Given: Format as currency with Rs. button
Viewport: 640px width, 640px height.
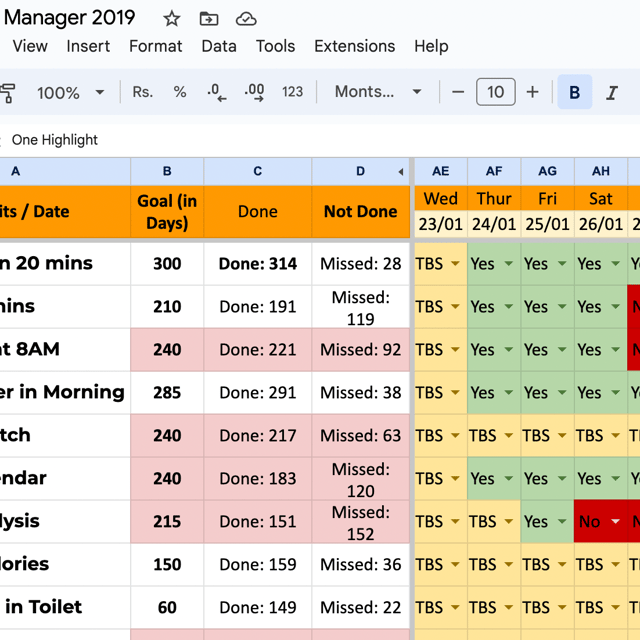Looking at the screenshot, I should tap(142, 92).
